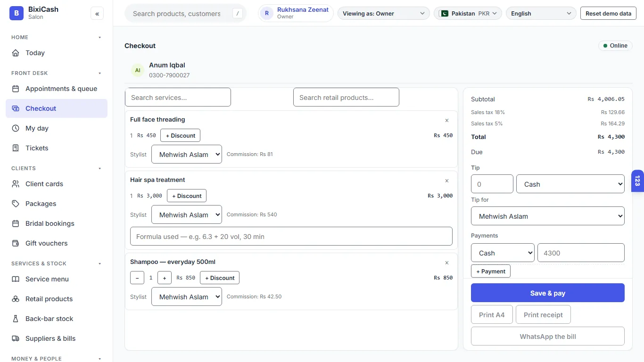644x362 pixels.
Task: Click the Search services field
Action: tap(178, 97)
